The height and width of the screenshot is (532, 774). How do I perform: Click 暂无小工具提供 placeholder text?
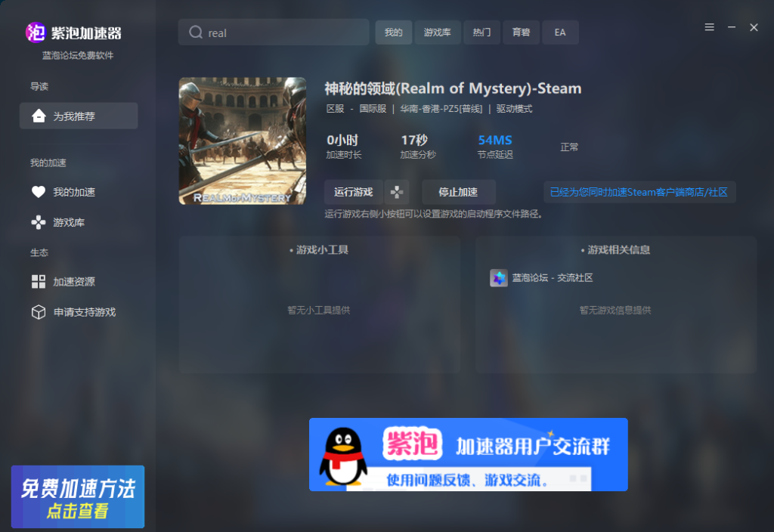point(319,310)
